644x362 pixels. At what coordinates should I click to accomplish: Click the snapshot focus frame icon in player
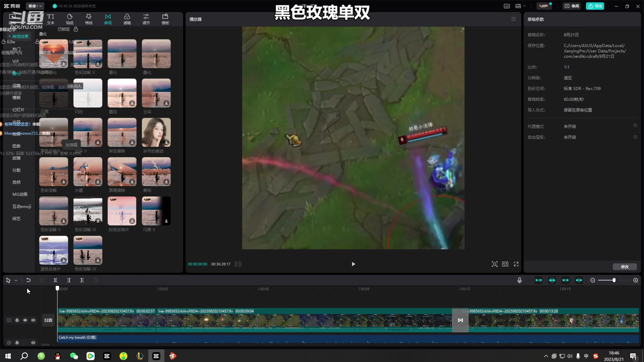(x=494, y=264)
